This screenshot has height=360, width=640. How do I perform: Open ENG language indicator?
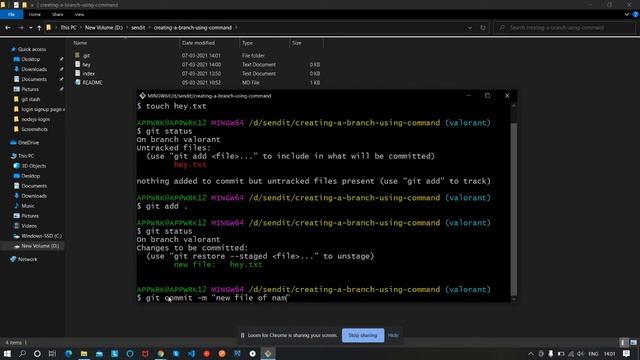593,354
